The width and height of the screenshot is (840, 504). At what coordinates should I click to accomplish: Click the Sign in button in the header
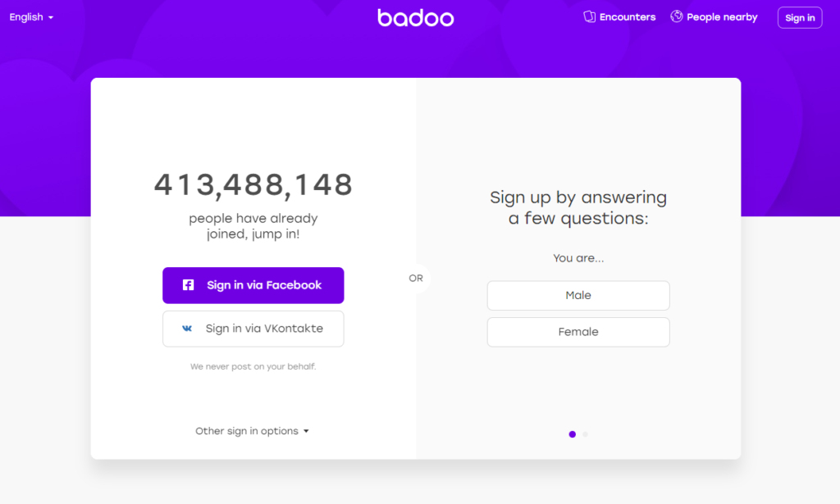[800, 18]
